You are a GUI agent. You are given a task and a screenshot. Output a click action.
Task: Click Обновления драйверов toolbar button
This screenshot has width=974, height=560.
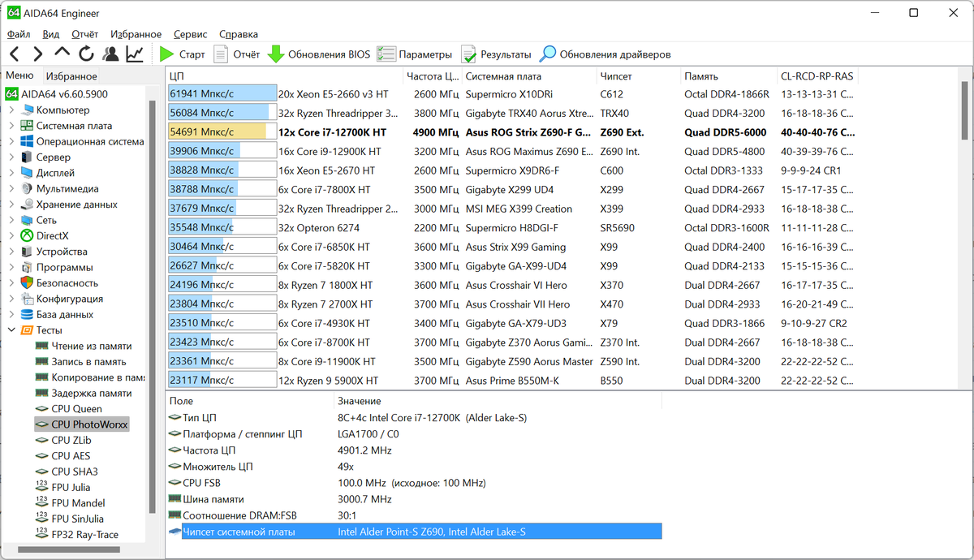pyautogui.click(x=606, y=54)
